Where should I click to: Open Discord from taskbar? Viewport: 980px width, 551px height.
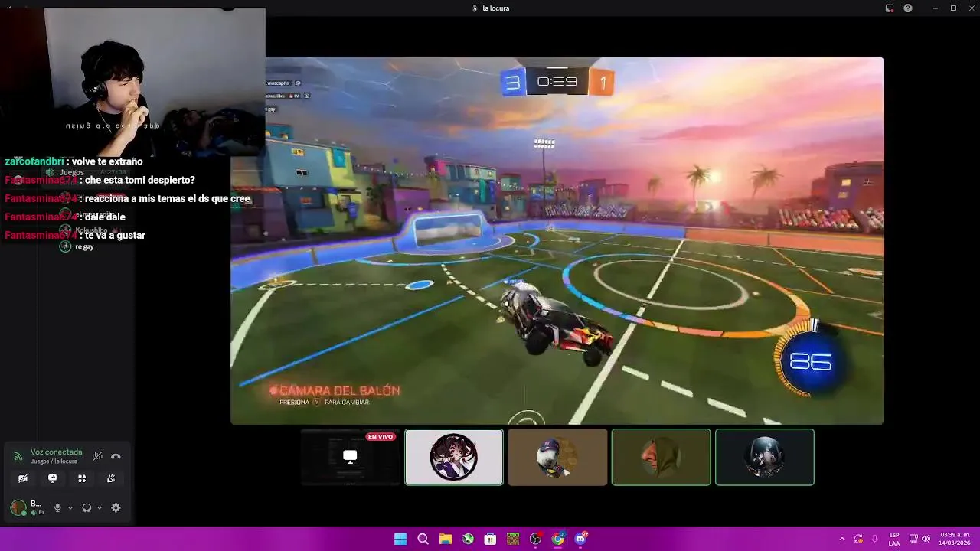click(x=580, y=539)
